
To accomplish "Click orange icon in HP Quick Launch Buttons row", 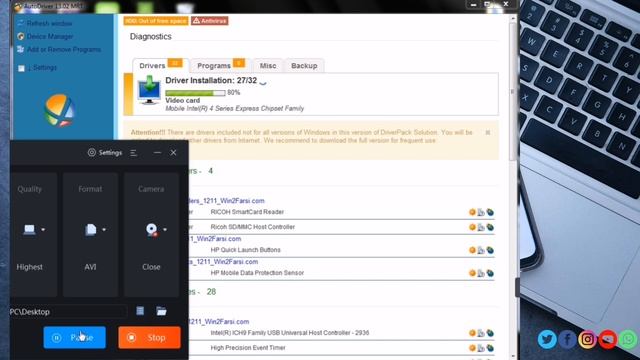I will [472, 250].
